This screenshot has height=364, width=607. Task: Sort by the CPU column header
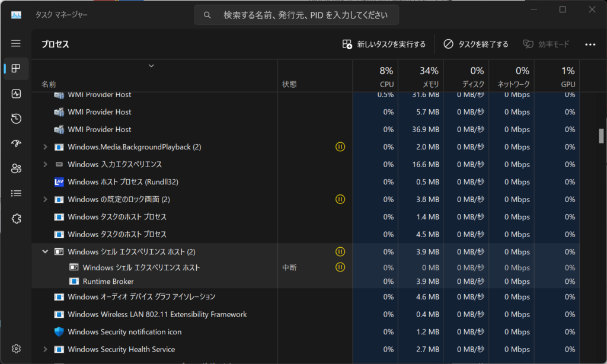[375, 76]
